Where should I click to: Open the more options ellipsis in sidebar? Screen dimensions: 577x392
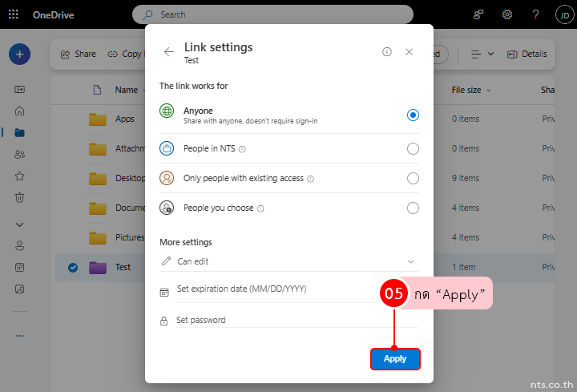(19, 336)
